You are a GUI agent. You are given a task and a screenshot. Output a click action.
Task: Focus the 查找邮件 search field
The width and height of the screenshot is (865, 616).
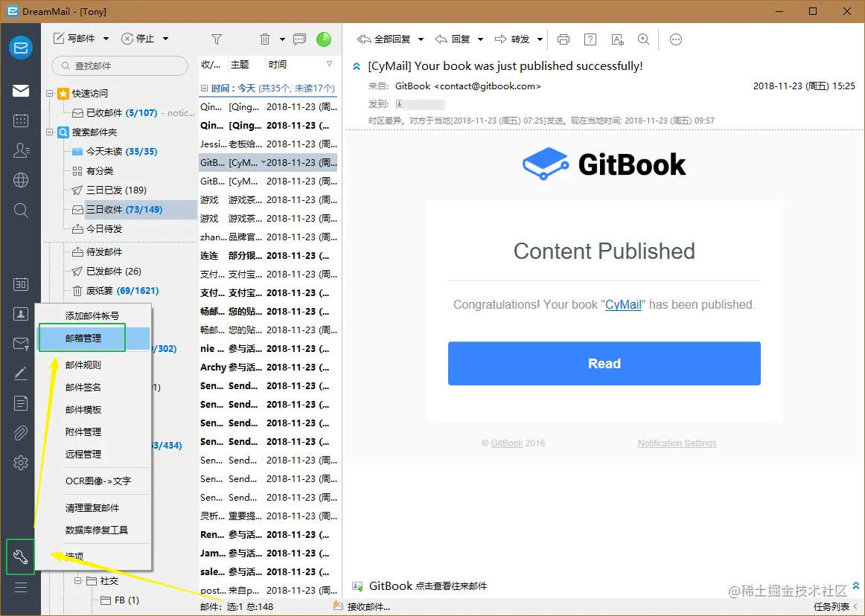120,65
